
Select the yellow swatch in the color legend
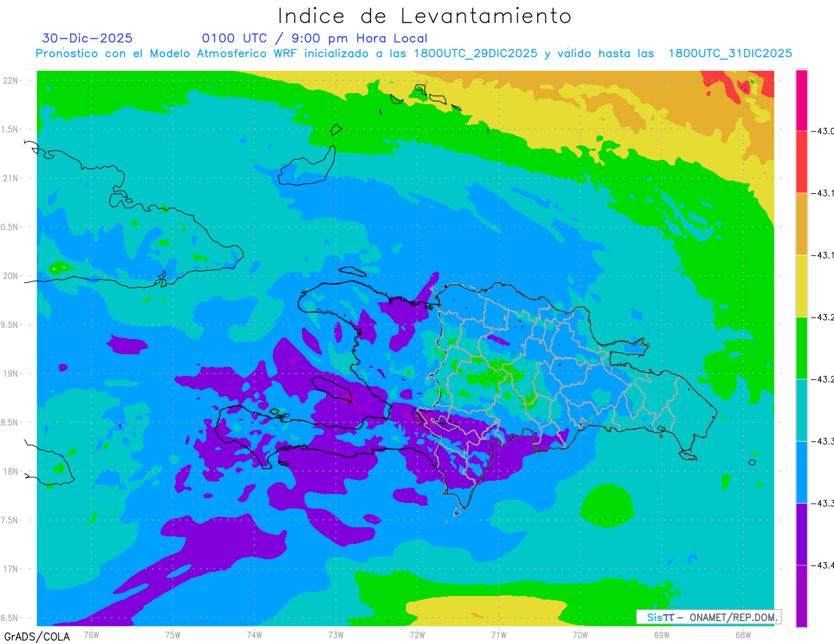(801, 286)
